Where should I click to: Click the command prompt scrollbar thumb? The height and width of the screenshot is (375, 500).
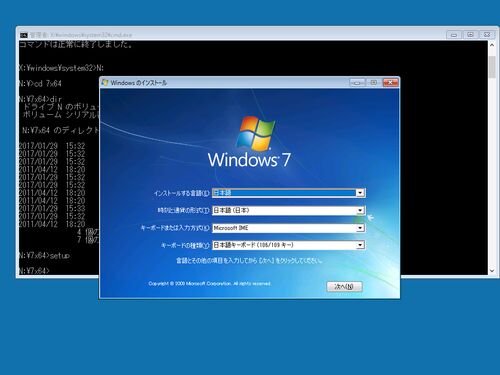point(492,67)
